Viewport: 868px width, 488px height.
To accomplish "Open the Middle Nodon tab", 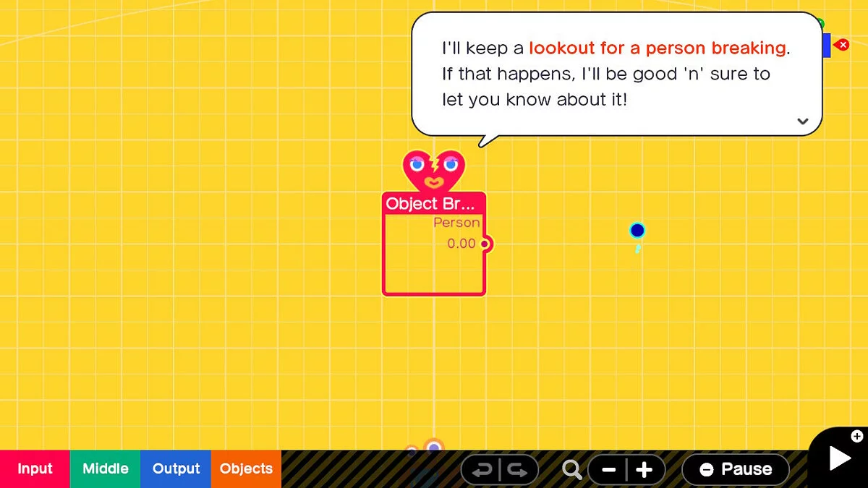I will [106, 468].
